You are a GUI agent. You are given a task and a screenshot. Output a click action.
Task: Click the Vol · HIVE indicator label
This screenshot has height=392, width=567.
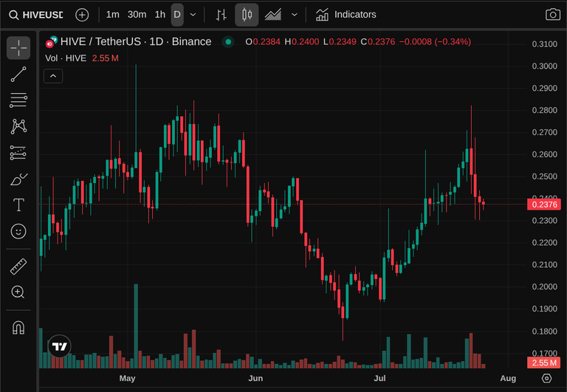[66, 58]
